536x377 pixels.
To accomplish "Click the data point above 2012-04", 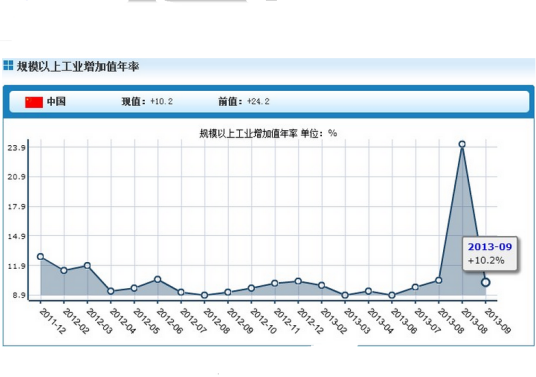I will (x=111, y=291).
